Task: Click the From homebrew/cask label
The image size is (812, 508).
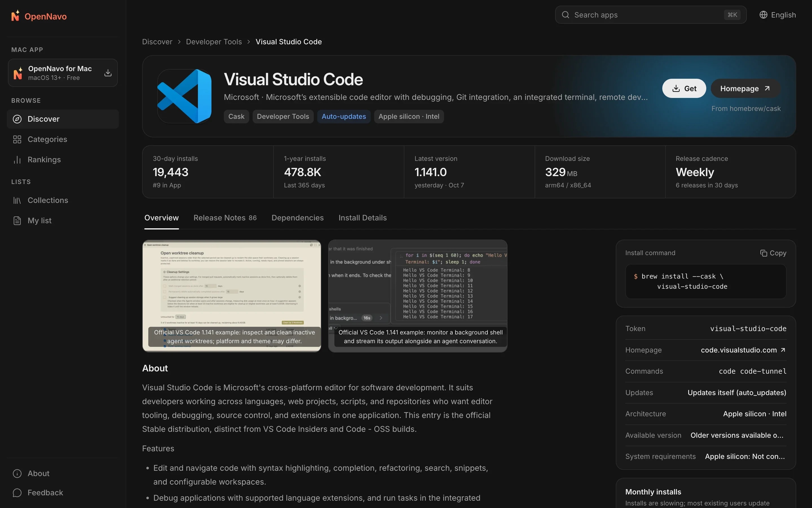Action: tap(746, 109)
